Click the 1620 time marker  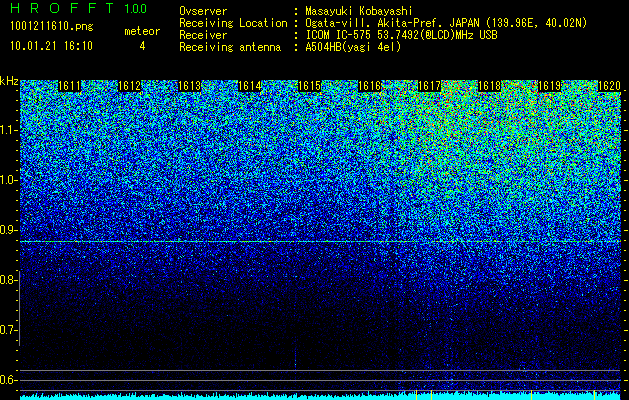pyautogui.click(x=609, y=86)
